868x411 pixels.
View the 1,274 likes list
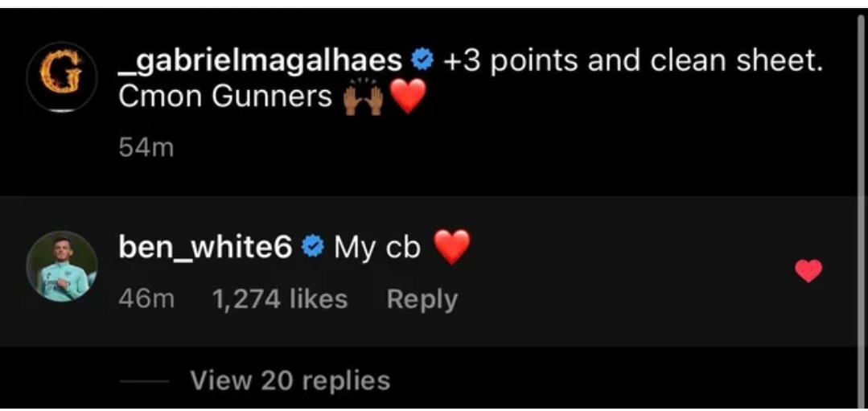tap(280, 299)
